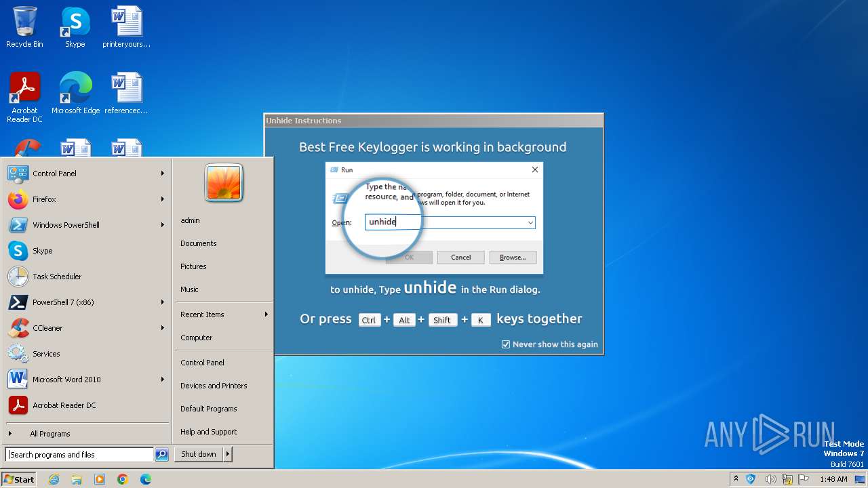
Task: Expand PowerShell 7 (x86) jump list arrow
Action: [x=163, y=302]
